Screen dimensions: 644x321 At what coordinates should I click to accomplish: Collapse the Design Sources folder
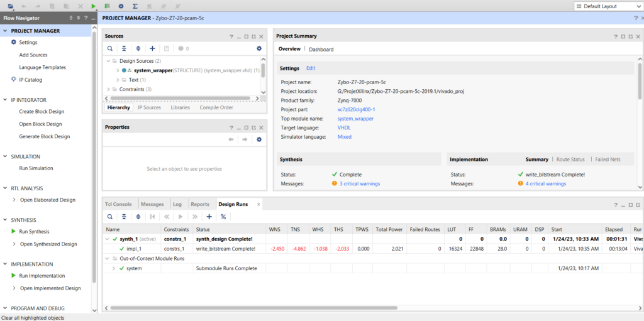(107, 61)
